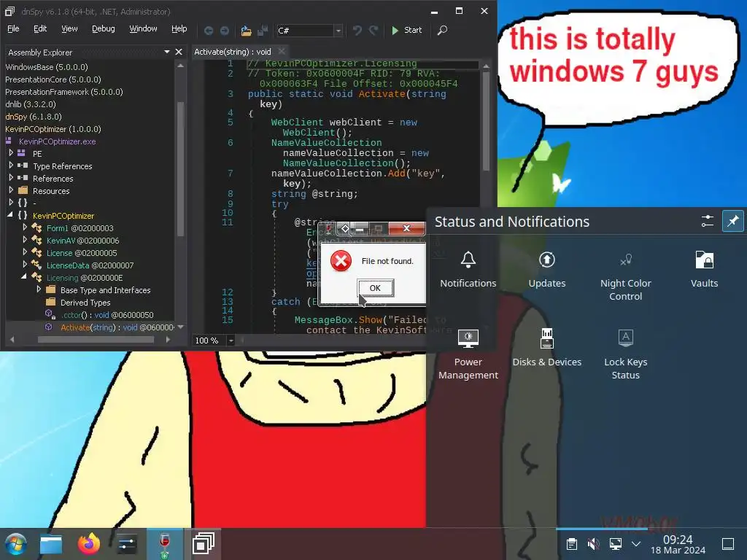Open Lock Keys Status applet
Viewport: 747px width, 560px height.
pos(625,355)
